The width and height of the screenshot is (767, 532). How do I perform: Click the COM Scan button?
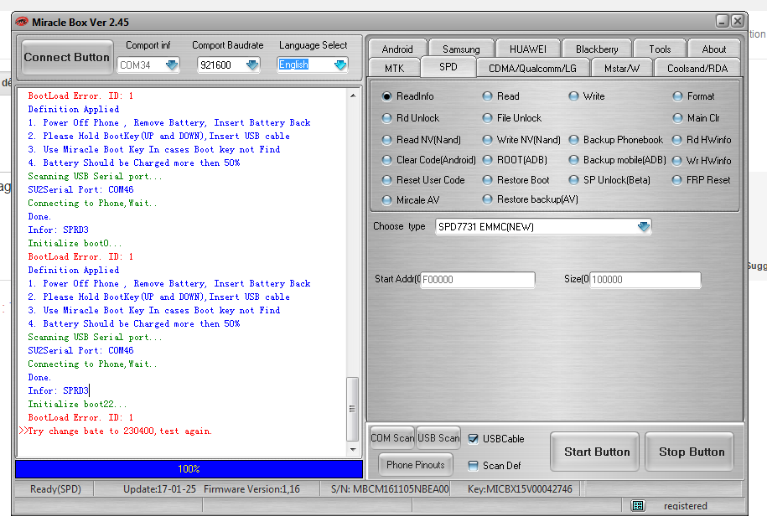click(x=392, y=437)
